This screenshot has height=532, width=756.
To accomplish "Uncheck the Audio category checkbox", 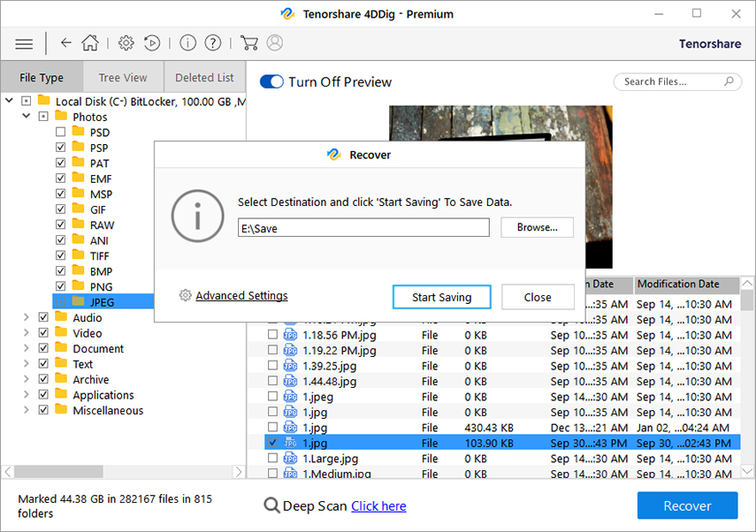I will pos(43,317).
